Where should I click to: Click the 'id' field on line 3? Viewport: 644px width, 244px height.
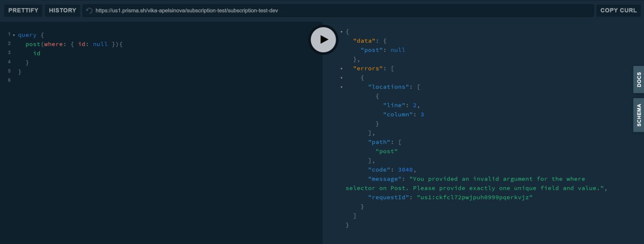tap(37, 53)
